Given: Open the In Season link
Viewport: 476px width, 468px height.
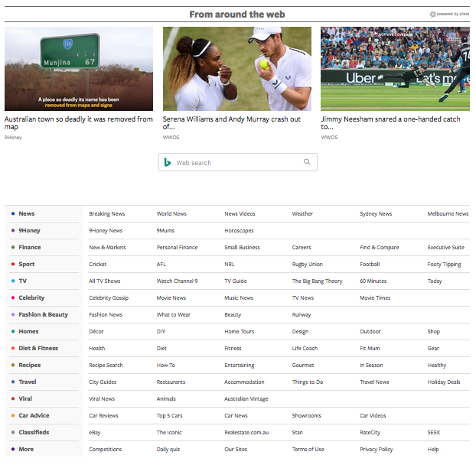Looking at the screenshot, I should click(371, 366).
